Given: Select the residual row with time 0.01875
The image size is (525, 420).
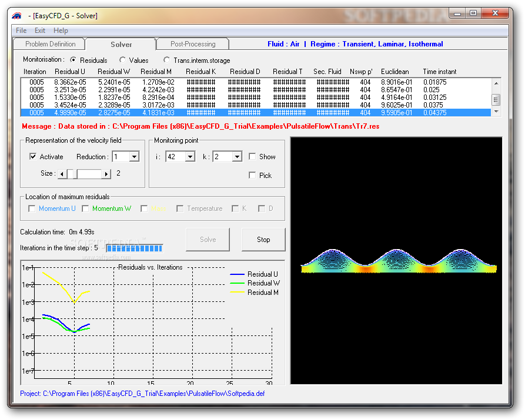Looking at the screenshot, I should (x=256, y=82).
